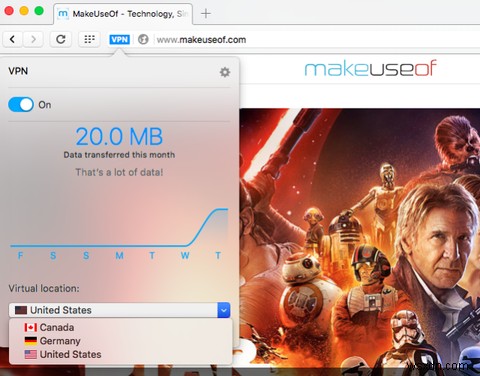The image size is (480, 376).
Task: Click the globe site info icon
Action: 143,39
